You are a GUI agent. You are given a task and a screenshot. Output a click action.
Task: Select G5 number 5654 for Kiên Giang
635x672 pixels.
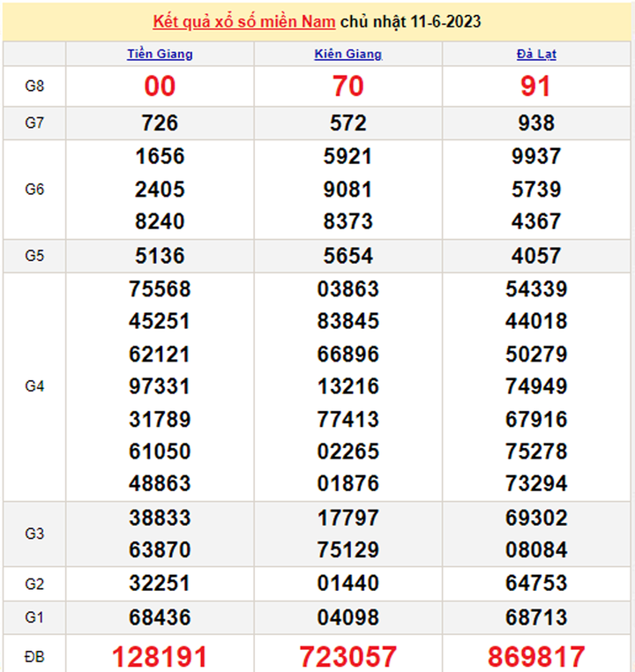(x=348, y=256)
